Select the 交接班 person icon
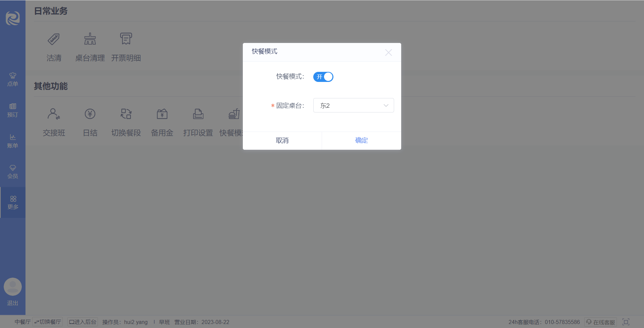The width and height of the screenshot is (644, 328). 54,114
